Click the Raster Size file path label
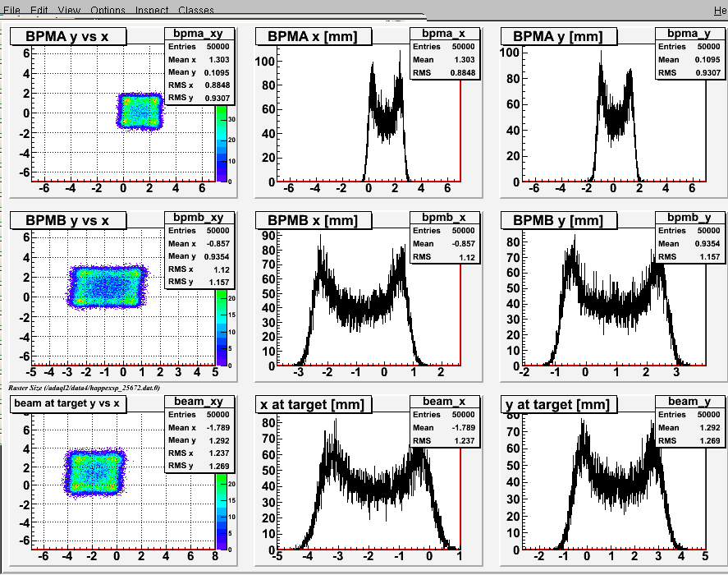The image size is (728, 575). click(84, 388)
